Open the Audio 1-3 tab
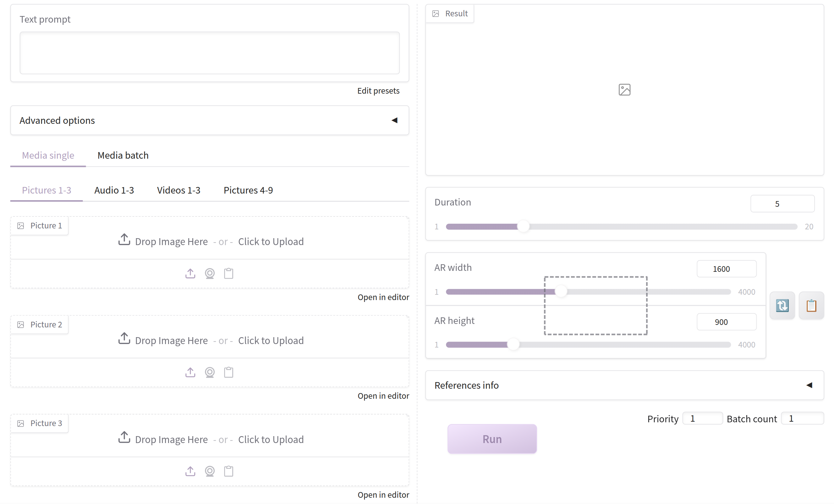 (x=114, y=190)
